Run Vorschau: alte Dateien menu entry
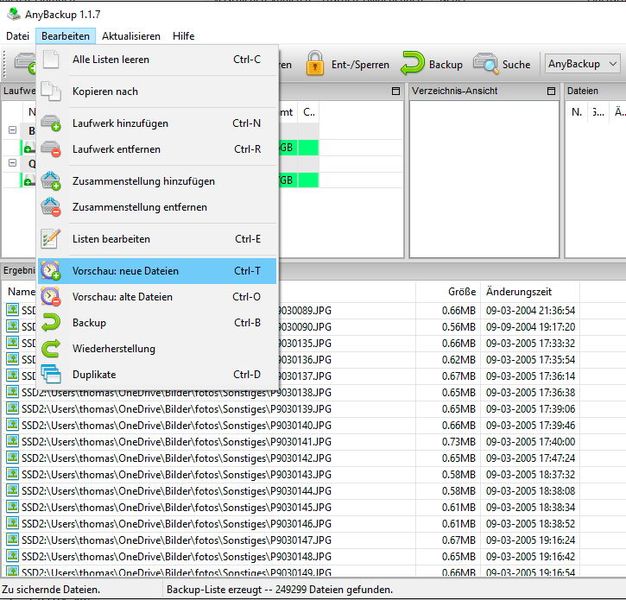This screenshot has width=626, height=600. tap(157, 297)
